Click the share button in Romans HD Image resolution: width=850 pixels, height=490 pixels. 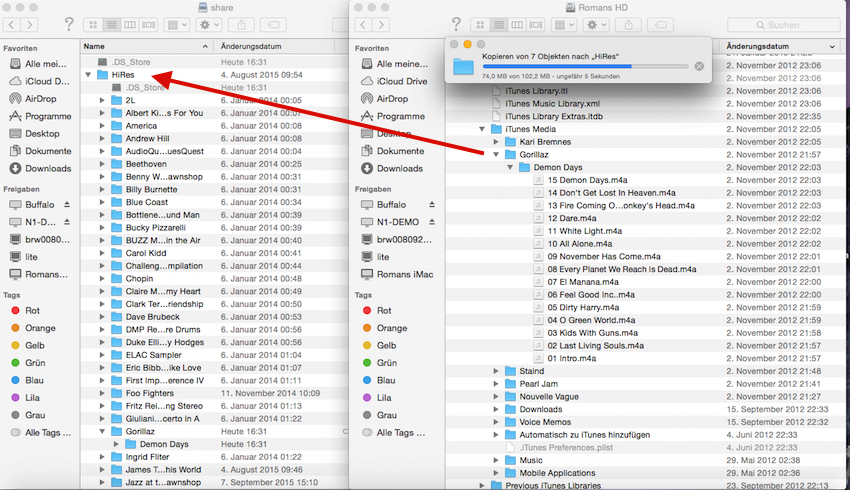tap(628, 24)
